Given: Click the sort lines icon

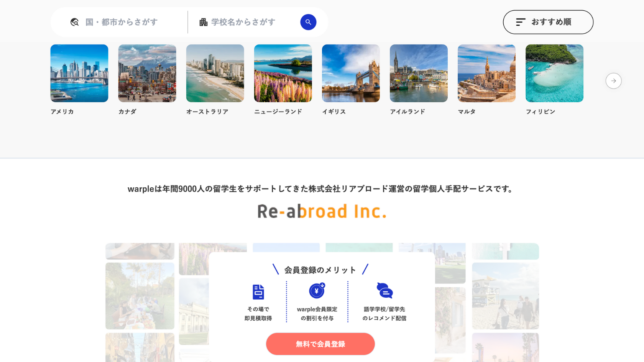Looking at the screenshot, I should pyautogui.click(x=520, y=22).
